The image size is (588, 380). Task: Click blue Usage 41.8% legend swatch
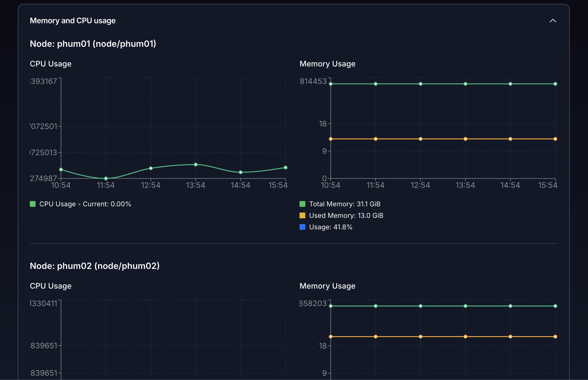coord(302,227)
